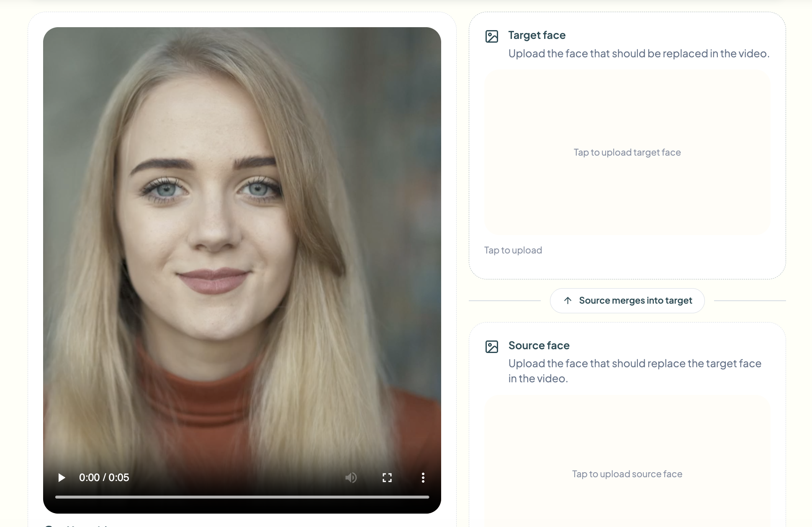The height and width of the screenshot is (527, 812).
Task: Click the Target face image icon
Action: (x=492, y=36)
